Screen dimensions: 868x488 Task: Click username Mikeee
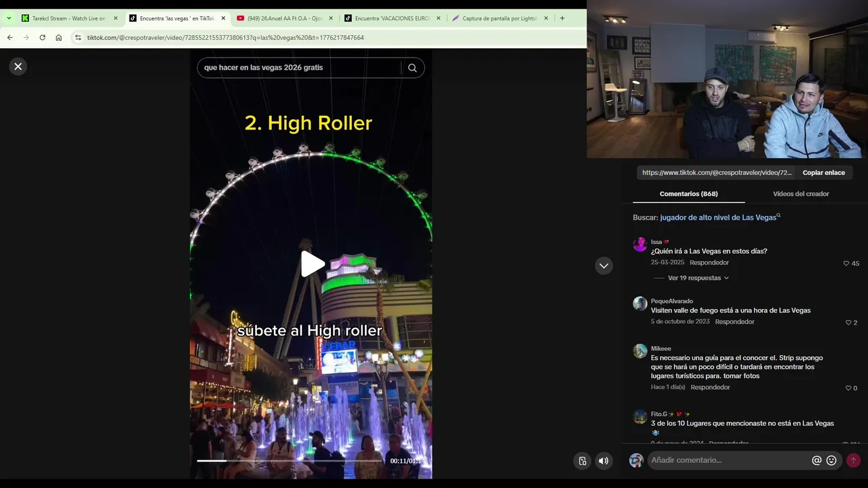pyautogui.click(x=661, y=348)
